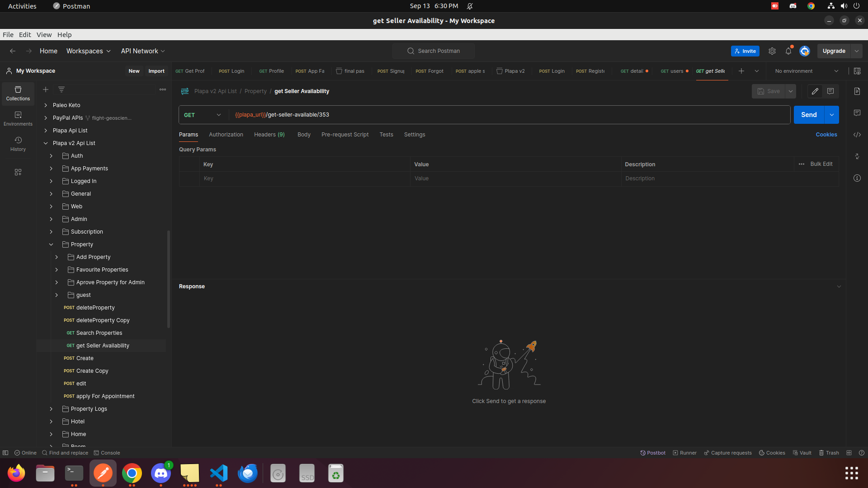Open documentation icon in right sidebar
868x488 pixels.
[857, 91]
